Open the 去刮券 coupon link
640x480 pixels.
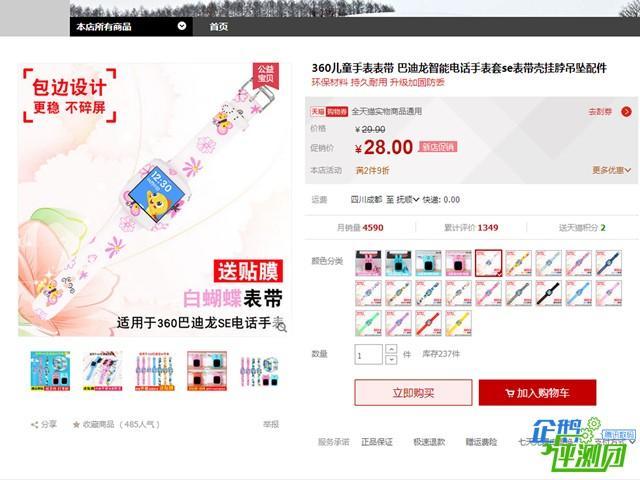(600, 111)
